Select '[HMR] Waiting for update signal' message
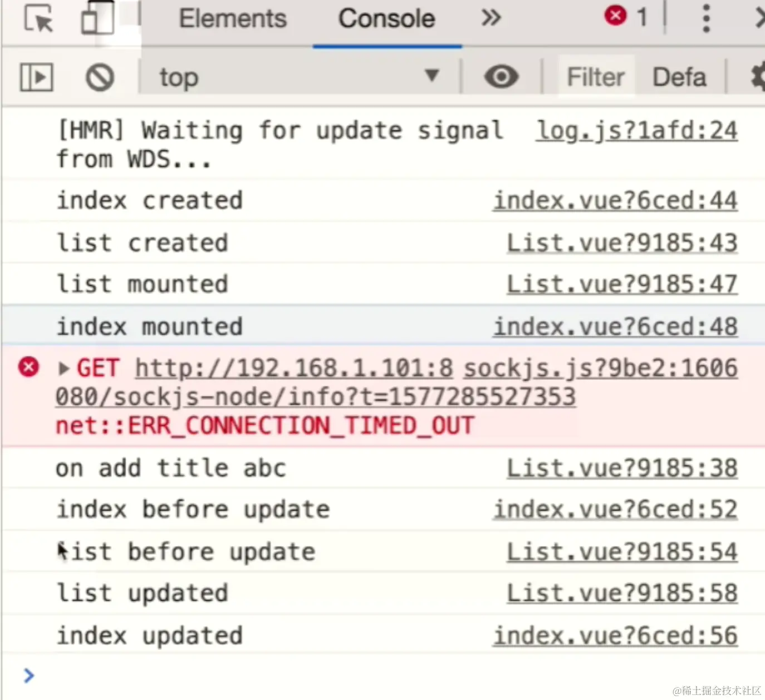Screen dimensions: 765x700 point(280,145)
